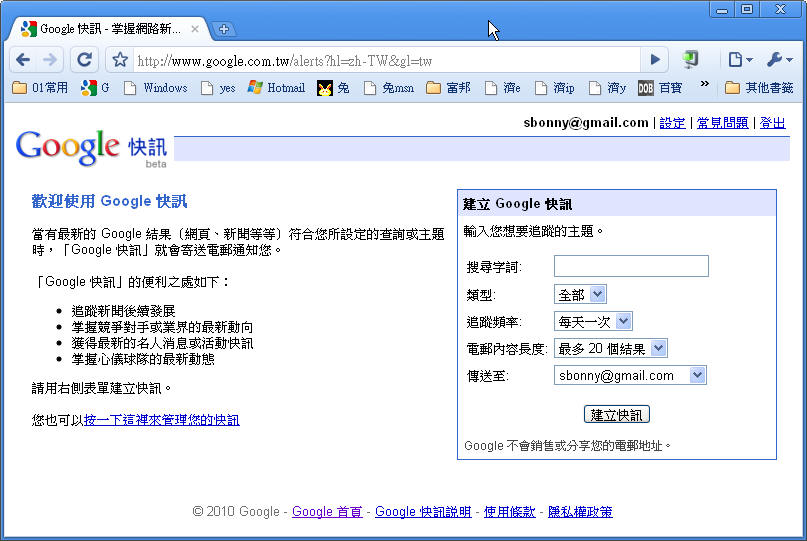Click the 追蹤新聞後續發展 bullet text
The image size is (807, 541).
click(x=124, y=311)
